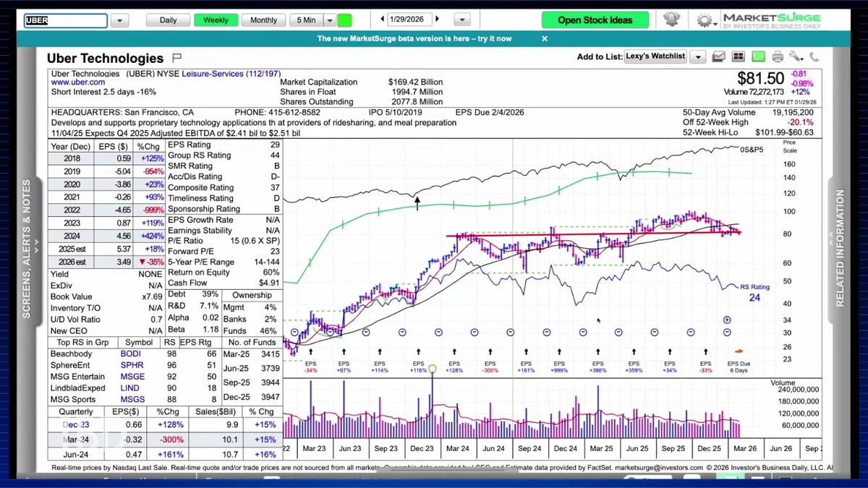The height and width of the screenshot is (488, 868).
Task: Open the date picker dropdown
Action: point(463,20)
